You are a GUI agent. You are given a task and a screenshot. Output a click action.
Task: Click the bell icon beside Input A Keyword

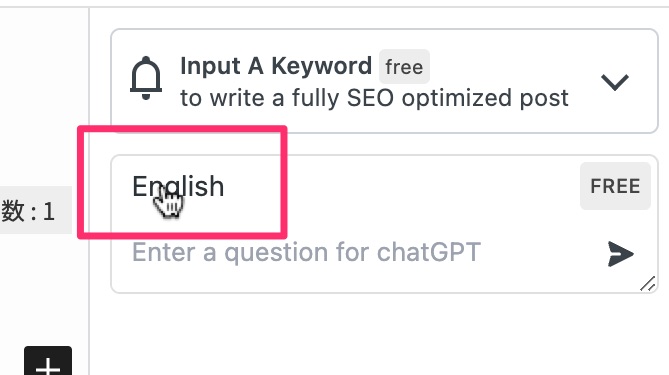click(146, 78)
